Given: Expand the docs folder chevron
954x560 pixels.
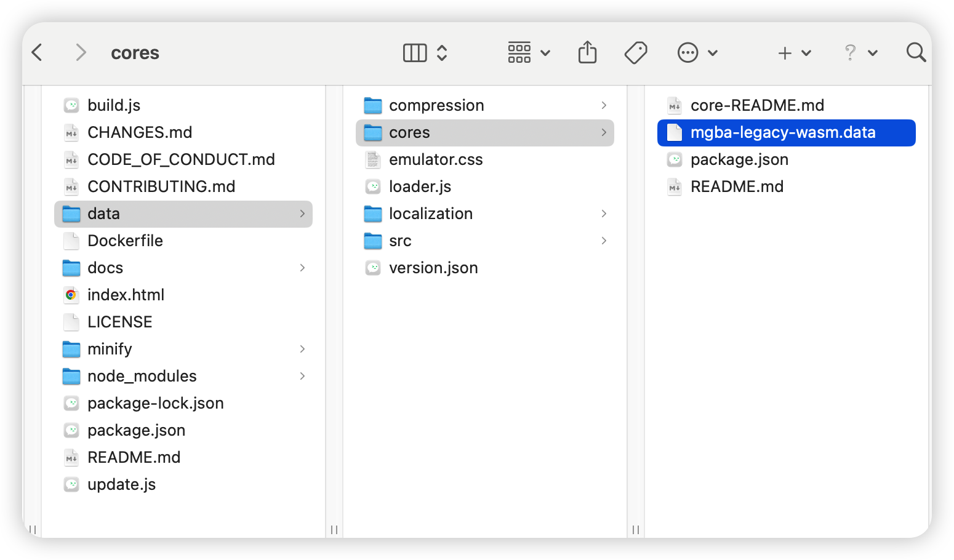Looking at the screenshot, I should (x=302, y=268).
